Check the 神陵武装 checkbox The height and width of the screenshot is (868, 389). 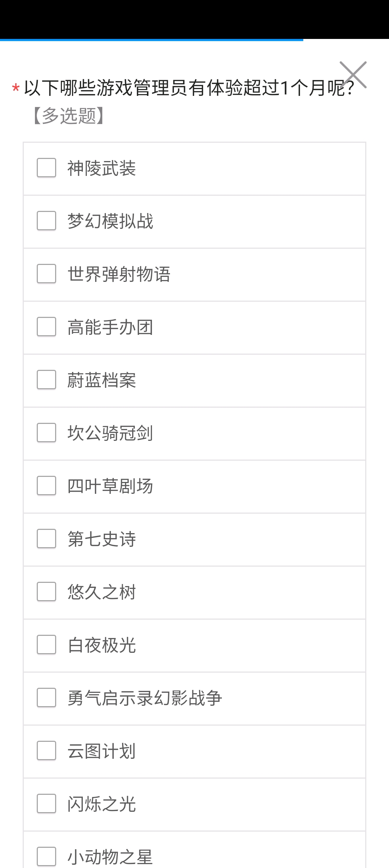46,168
